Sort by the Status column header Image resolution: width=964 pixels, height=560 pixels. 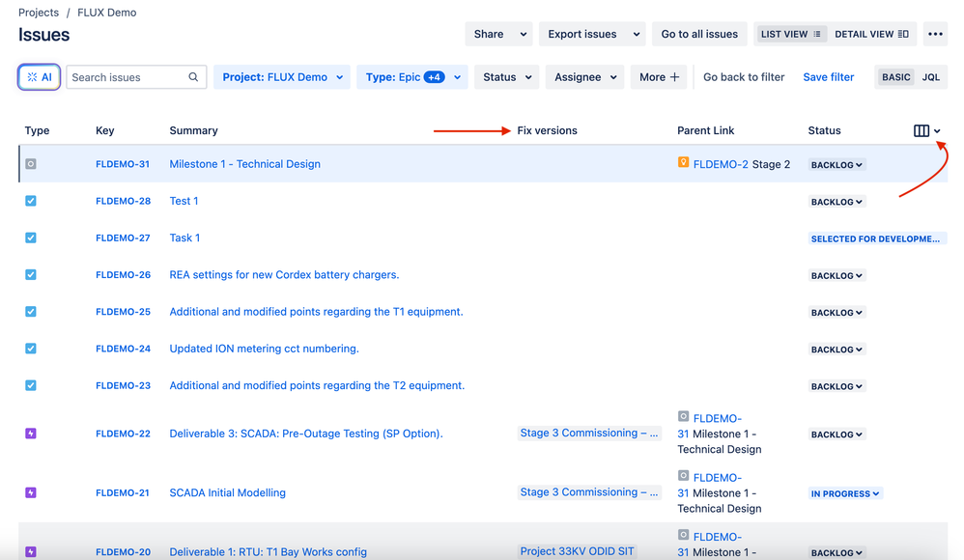click(x=825, y=130)
